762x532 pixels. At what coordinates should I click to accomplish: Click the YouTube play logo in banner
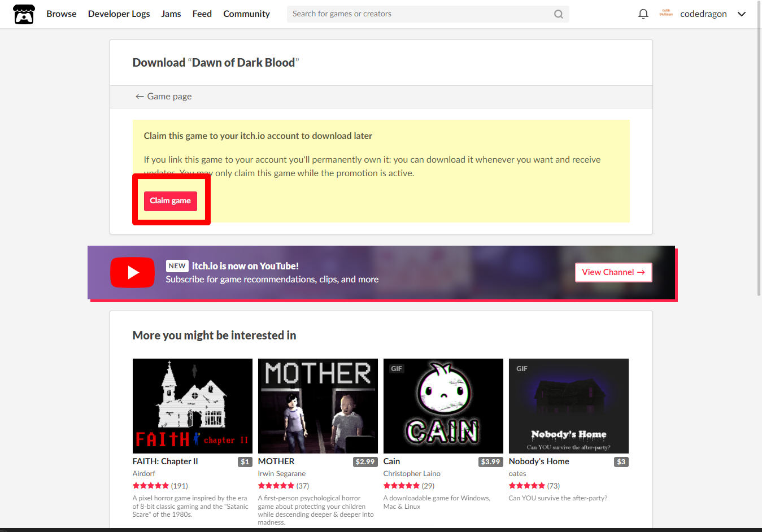pos(132,272)
